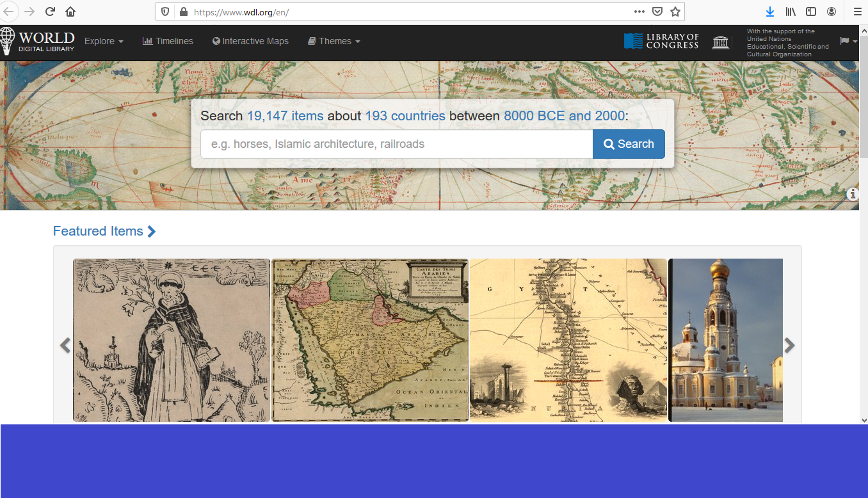
Task: Open the Egypt Nile map thumbnail
Action: (x=568, y=341)
